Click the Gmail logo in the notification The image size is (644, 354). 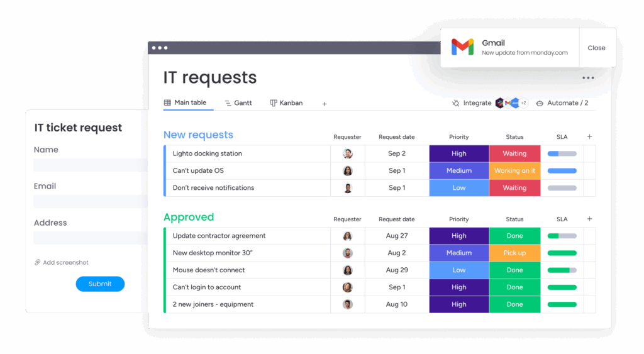click(x=462, y=47)
